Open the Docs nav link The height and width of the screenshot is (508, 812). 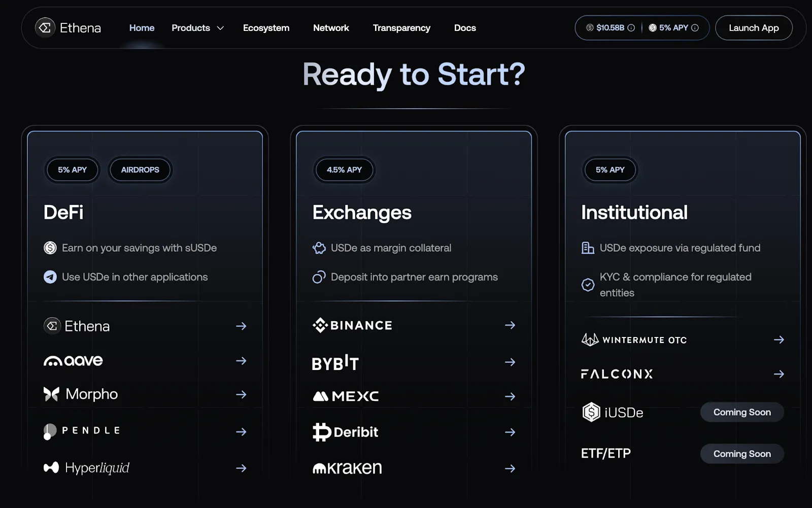click(465, 28)
